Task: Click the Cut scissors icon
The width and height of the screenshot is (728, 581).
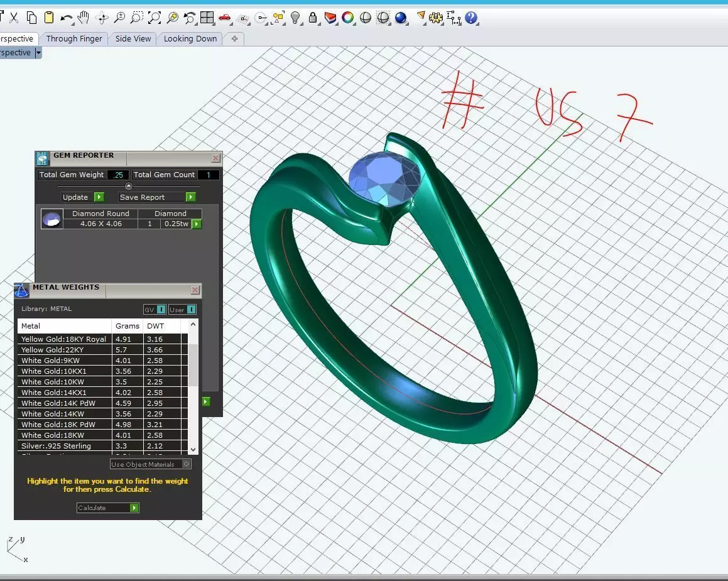Action: click(14, 18)
